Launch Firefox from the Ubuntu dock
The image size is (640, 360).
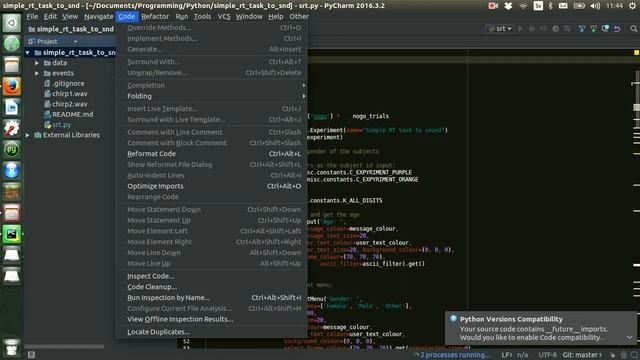11,86
